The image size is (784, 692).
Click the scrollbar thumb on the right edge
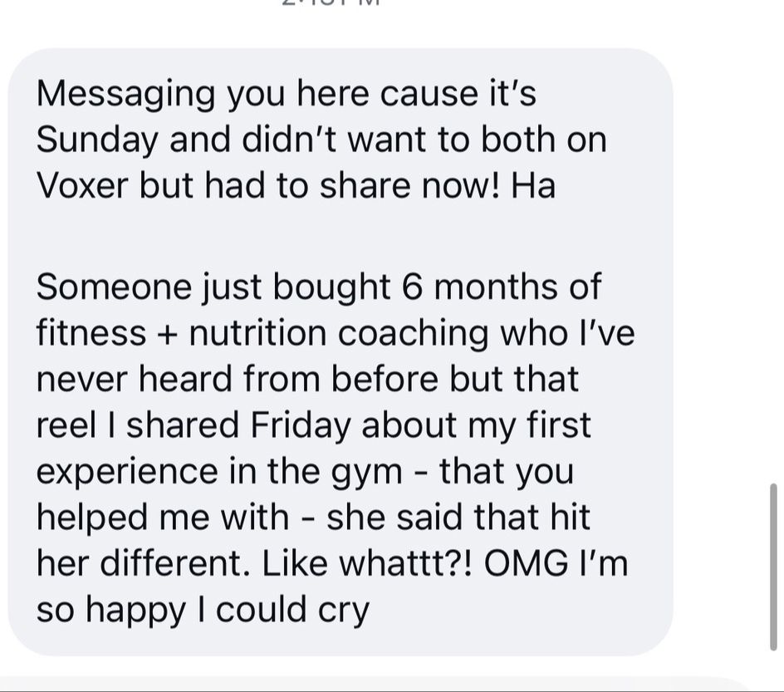(774, 565)
